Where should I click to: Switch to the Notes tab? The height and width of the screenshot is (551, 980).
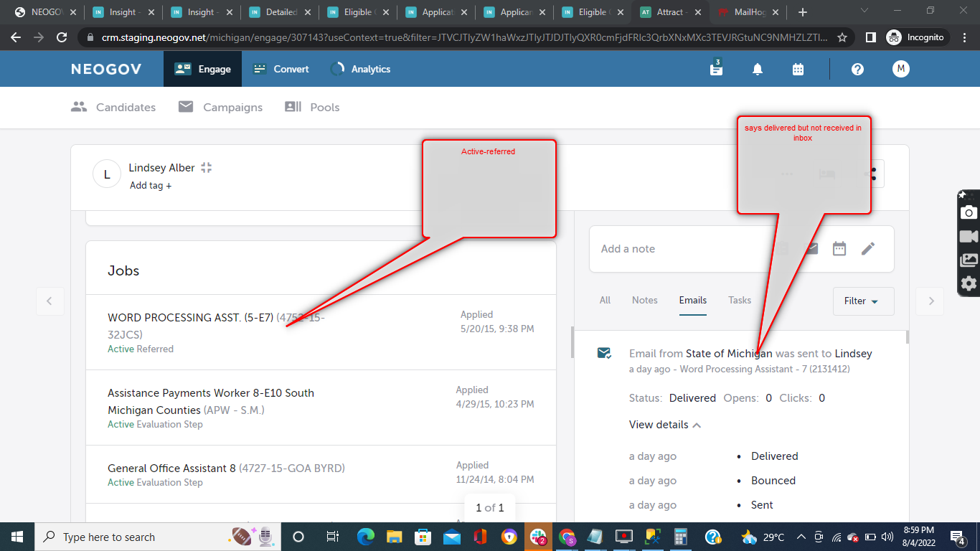coord(644,301)
